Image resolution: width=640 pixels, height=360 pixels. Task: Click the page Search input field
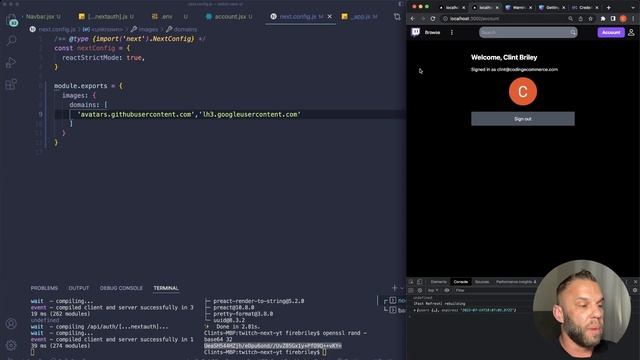click(528, 32)
